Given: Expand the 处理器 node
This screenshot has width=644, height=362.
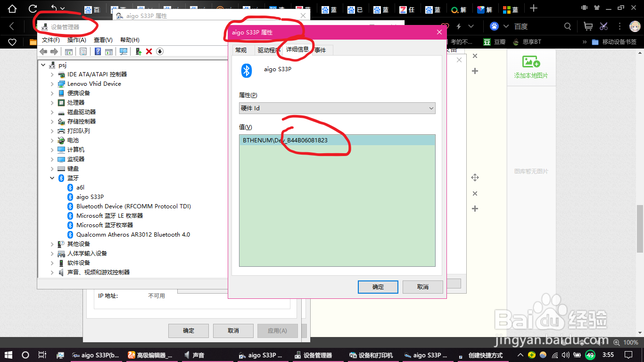Looking at the screenshot, I should (52, 103).
